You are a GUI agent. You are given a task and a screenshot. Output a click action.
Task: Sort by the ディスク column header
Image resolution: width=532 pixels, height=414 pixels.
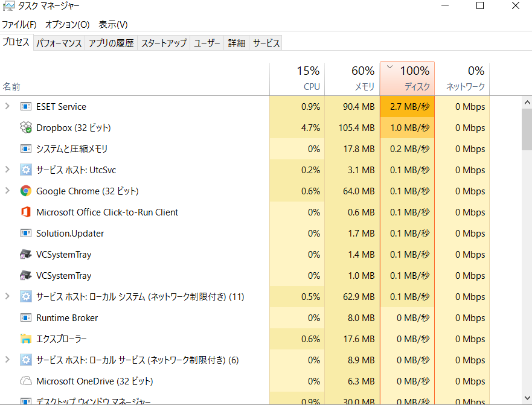(407, 79)
